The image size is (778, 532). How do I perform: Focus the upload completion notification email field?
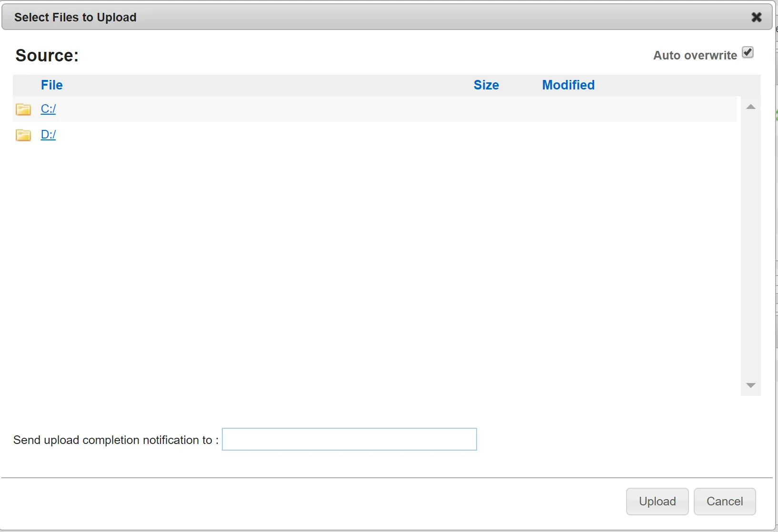tap(349, 439)
